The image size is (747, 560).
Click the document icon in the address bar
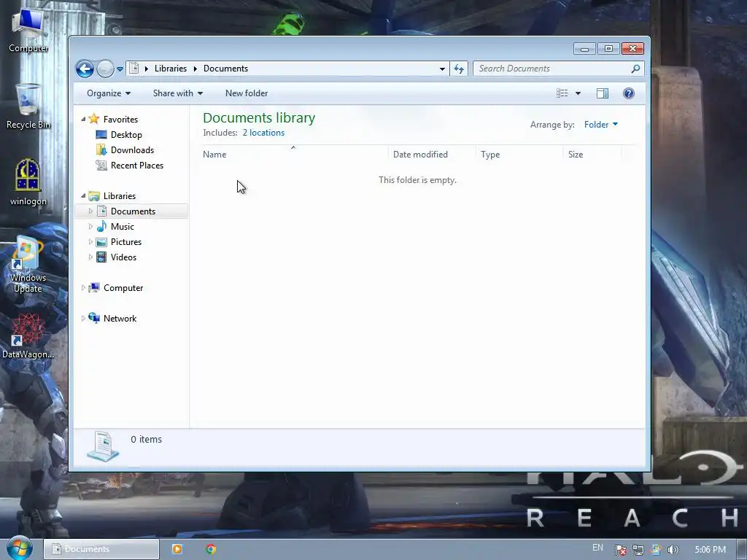[x=134, y=69]
